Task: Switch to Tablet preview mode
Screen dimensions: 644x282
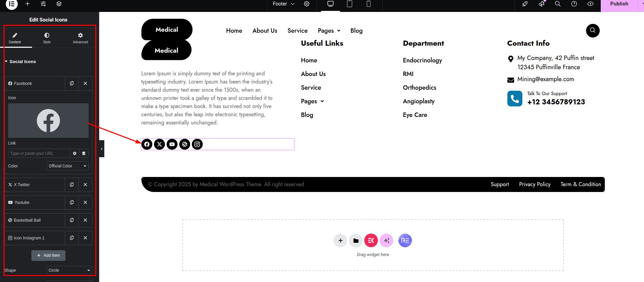Action: 349,4
